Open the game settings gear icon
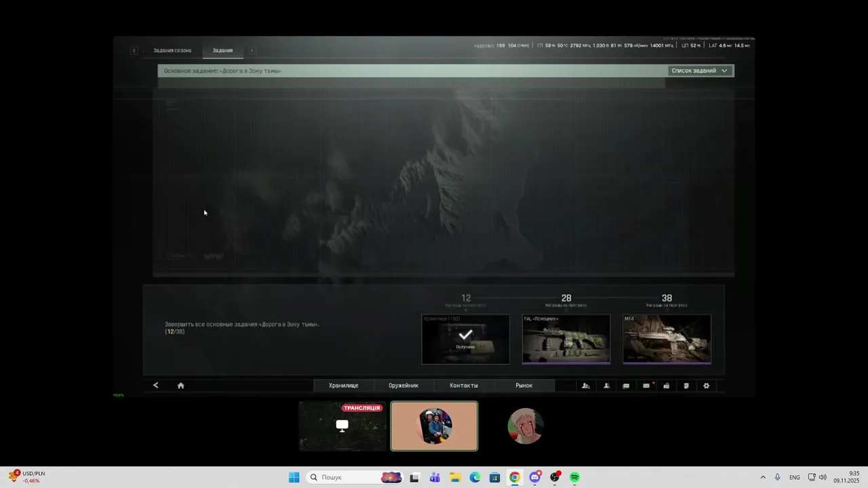Image resolution: width=868 pixels, height=488 pixels. 706,386
